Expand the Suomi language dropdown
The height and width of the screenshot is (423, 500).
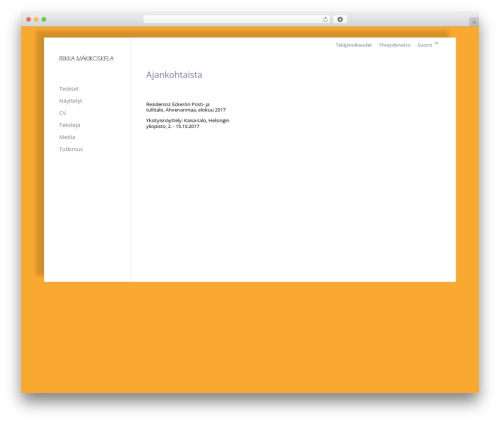(428, 45)
